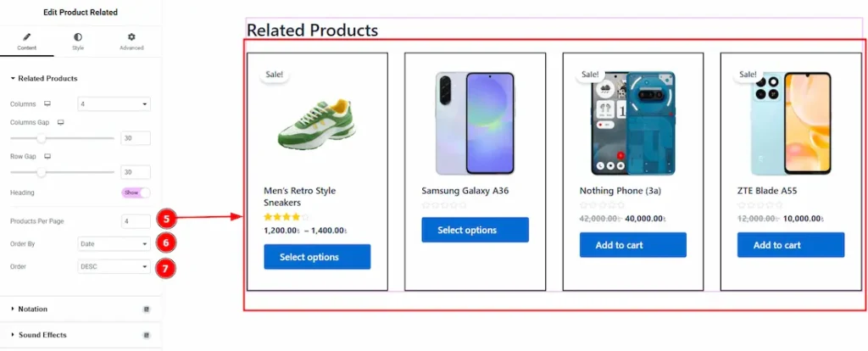Open the Order By dropdown

[114, 244]
